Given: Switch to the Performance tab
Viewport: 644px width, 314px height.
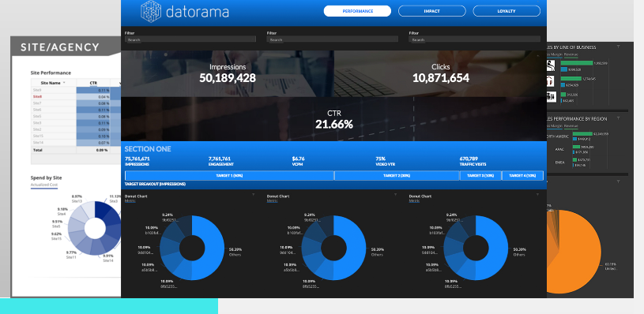Looking at the screenshot, I should (x=357, y=11).
